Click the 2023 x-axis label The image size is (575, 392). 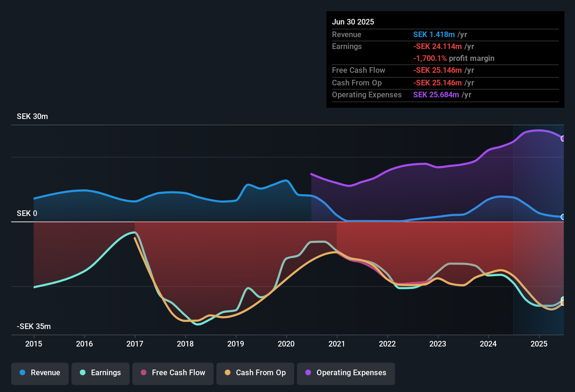(438, 344)
